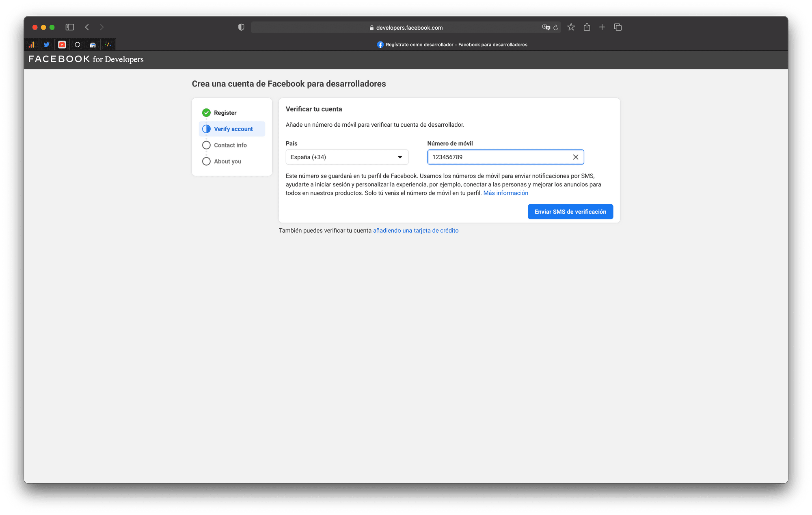The height and width of the screenshot is (515, 812).
Task: Bookmark page with the star icon
Action: 571,27
